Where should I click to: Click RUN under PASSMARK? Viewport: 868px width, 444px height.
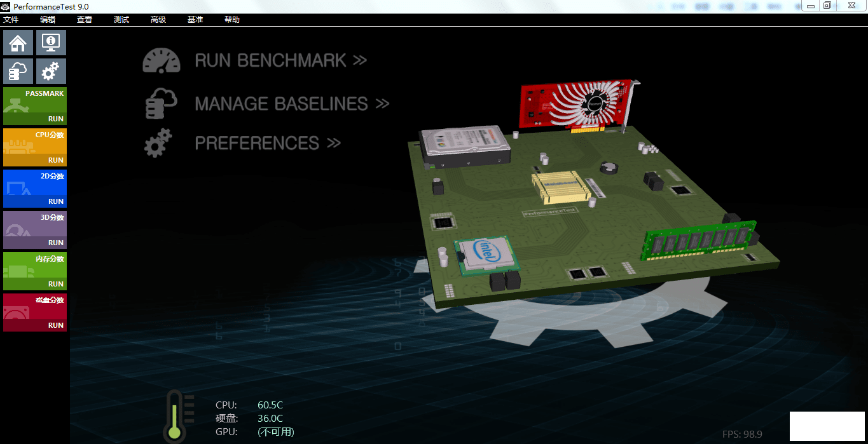tap(56, 119)
